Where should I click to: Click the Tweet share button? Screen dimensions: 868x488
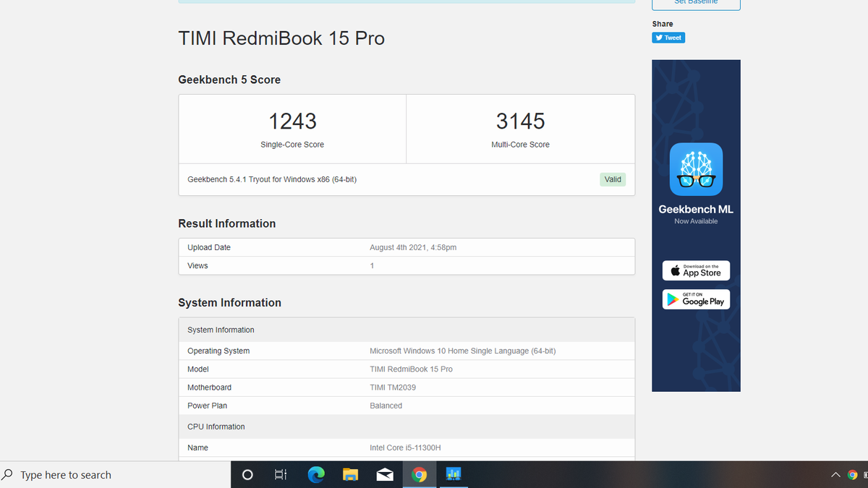668,38
